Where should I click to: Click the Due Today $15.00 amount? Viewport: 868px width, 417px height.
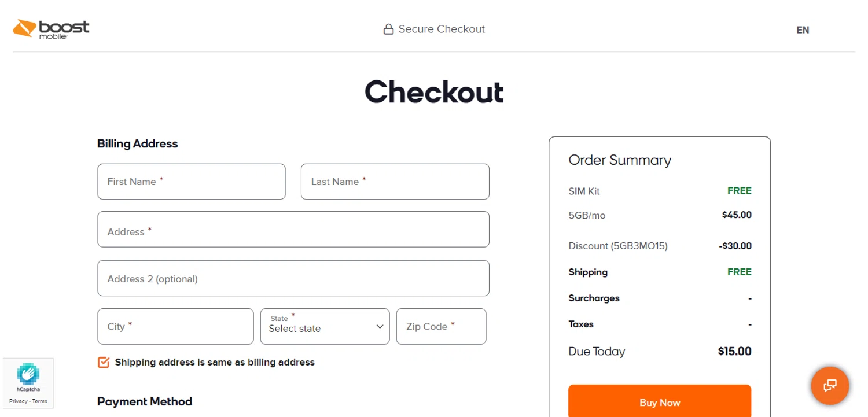734,351
